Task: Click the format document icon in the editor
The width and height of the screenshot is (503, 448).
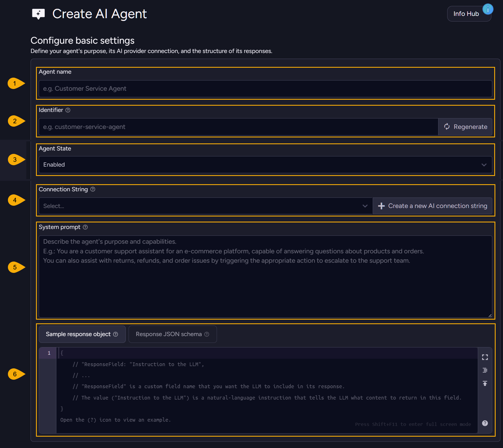Action: click(x=485, y=370)
